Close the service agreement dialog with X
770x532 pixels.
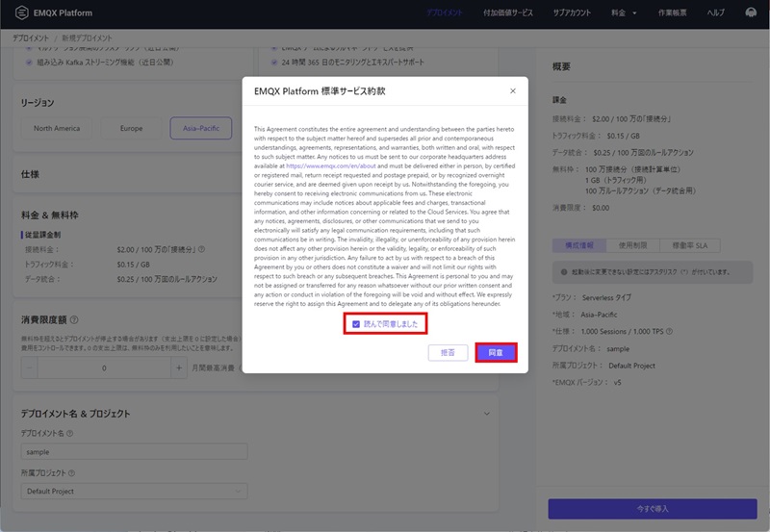[513, 90]
